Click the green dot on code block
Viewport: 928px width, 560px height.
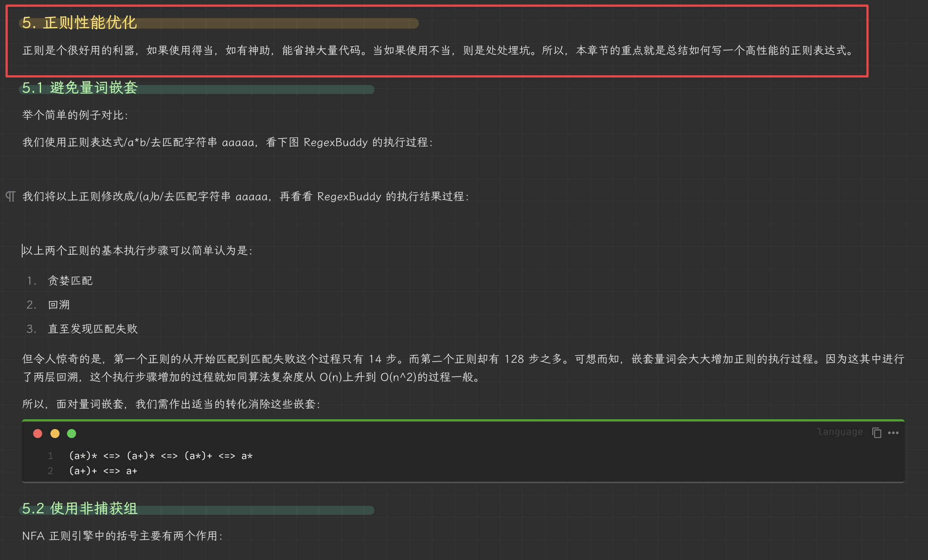[72, 434]
